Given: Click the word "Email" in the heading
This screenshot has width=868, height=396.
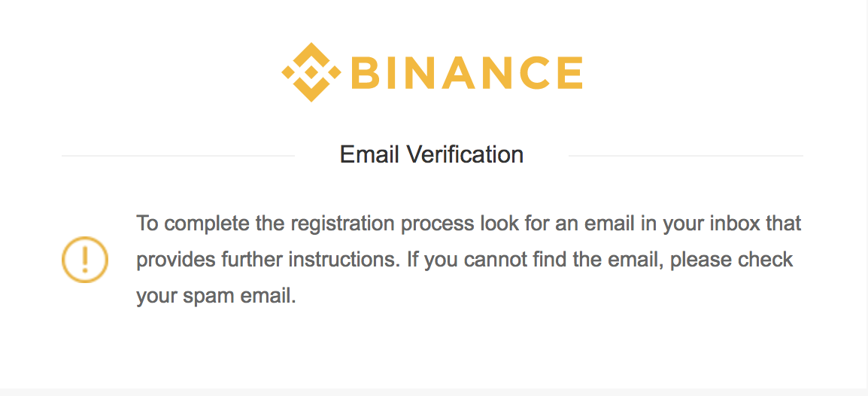Looking at the screenshot, I should 369,154.
